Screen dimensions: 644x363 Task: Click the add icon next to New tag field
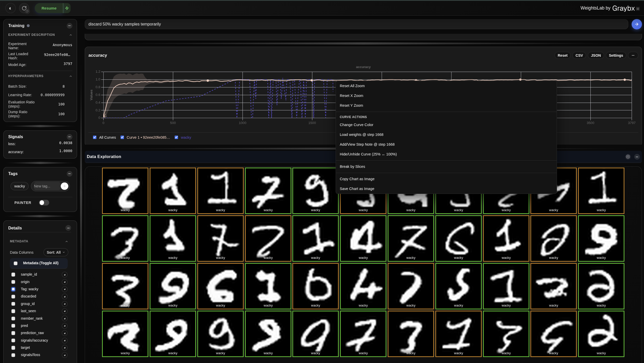click(64, 186)
